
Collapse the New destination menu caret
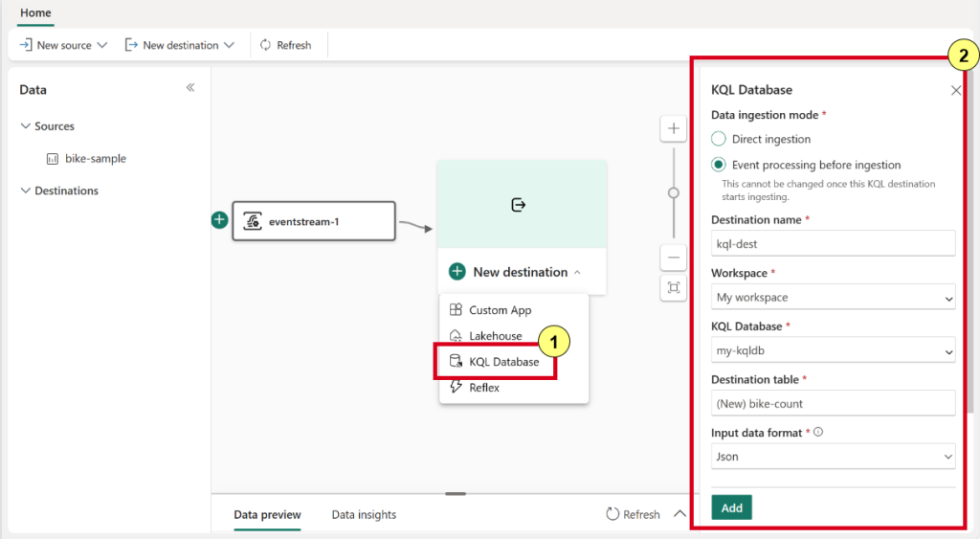[577, 272]
